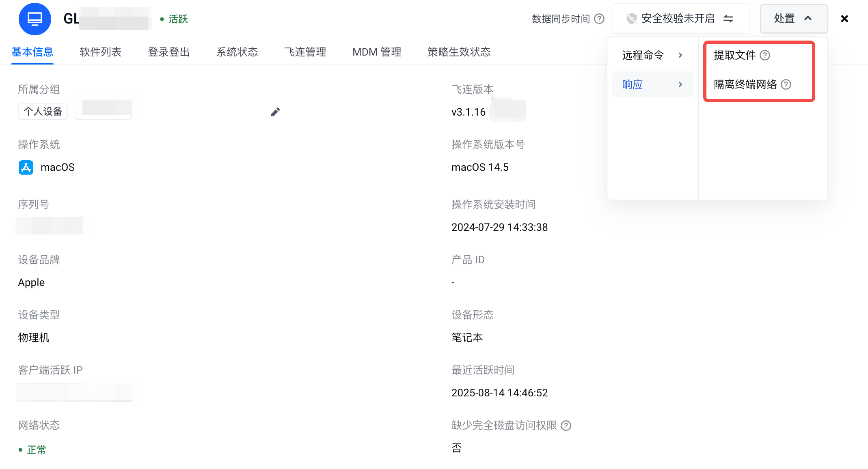Click the shield icon in 安全校验未开启
Screen dimensions: 868x469
(631, 19)
